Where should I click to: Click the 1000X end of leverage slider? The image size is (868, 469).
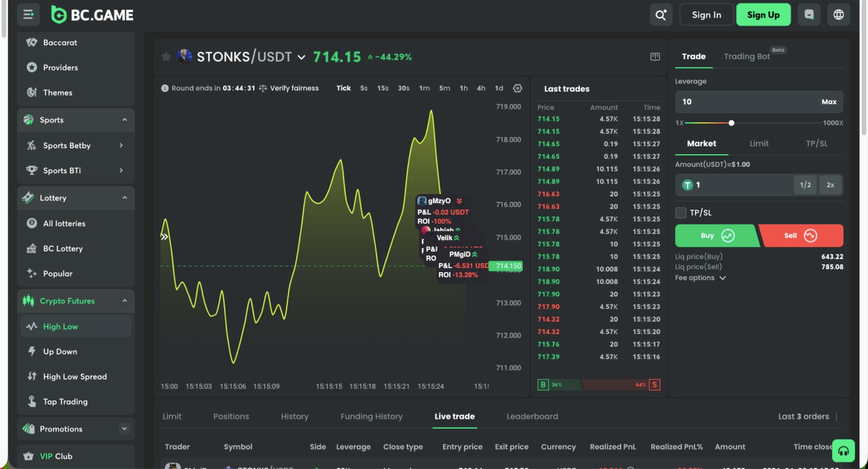coord(833,123)
